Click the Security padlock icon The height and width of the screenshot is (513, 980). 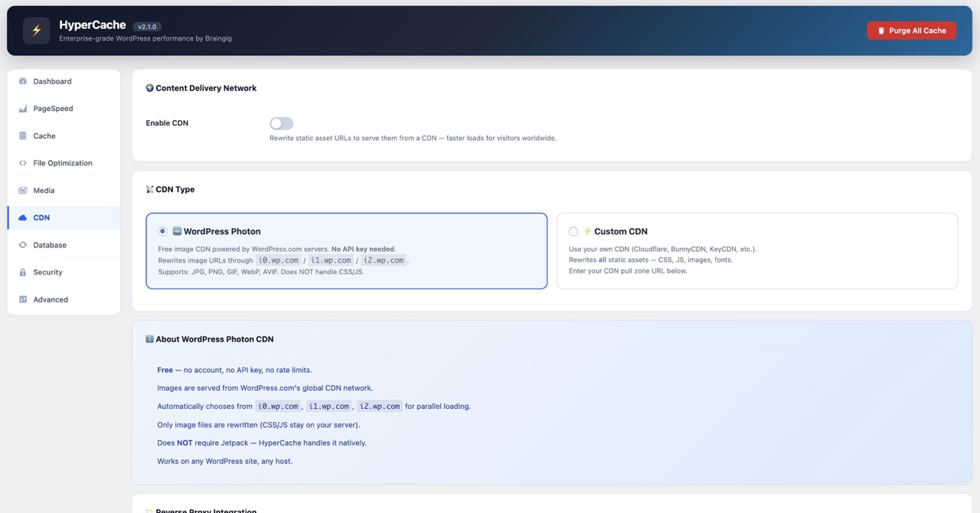pos(23,273)
